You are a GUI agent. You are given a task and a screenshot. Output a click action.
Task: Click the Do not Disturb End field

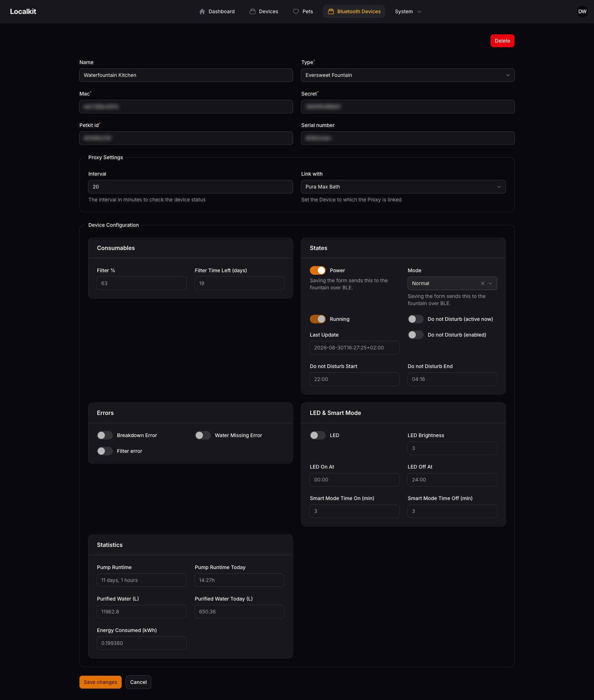pos(452,379)
